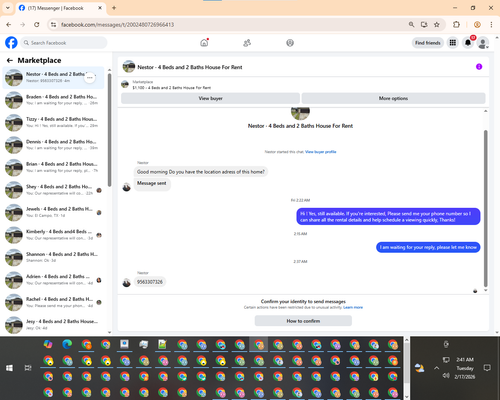Open Dennis conversation in list
Viewport: 500px width, 400px height.
[x=53, y=145]
